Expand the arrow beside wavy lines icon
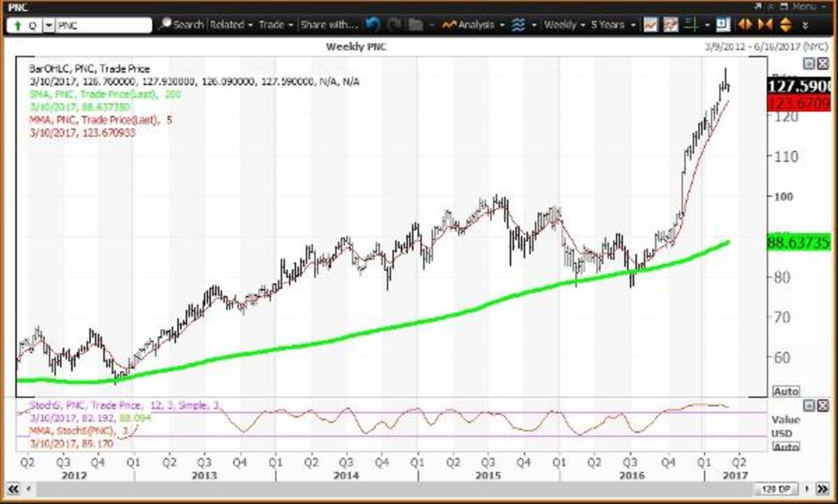This screenshot has height=504, width=838. coord(534,25)
